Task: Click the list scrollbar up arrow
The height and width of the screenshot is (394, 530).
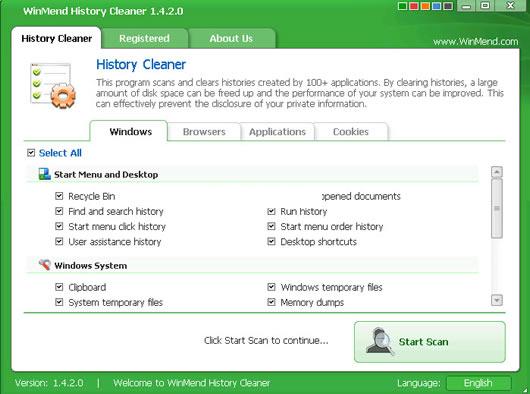Action: coord(497,172)
